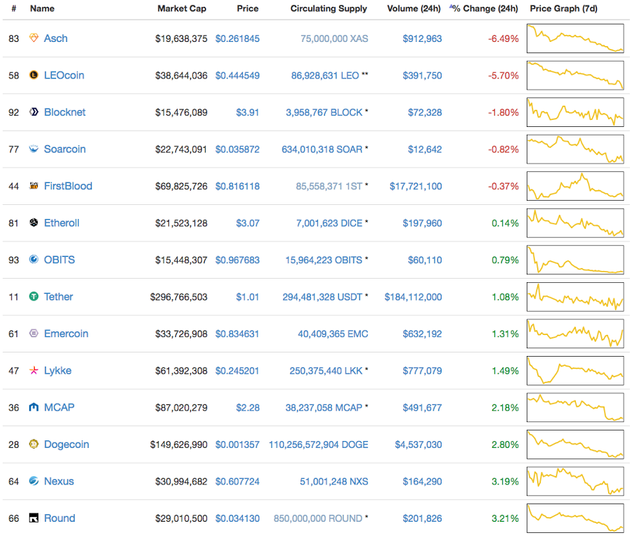Click MCAP market cap $87,020,279
The image size is (640, 536).
pos(181,407)
